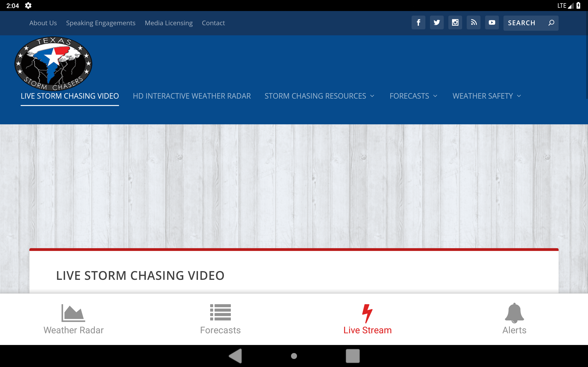Select Live Storm Chasing Video menu item

[x=70, y=96]
